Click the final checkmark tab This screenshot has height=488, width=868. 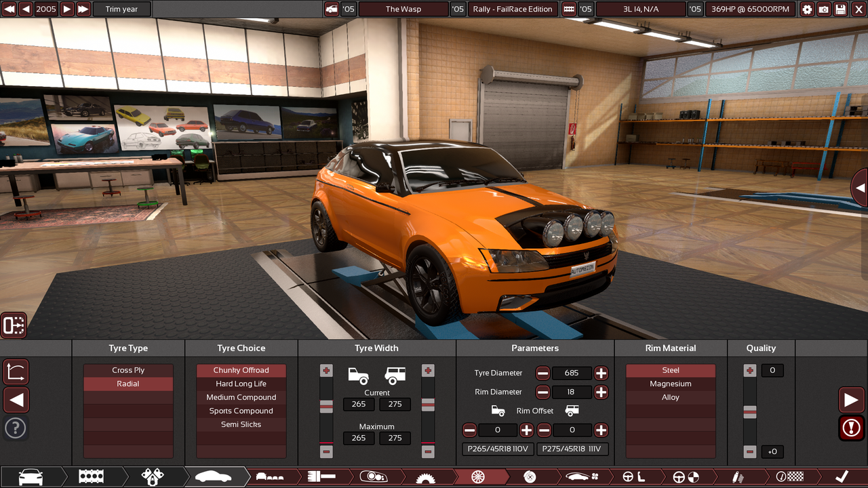(842, 477)
